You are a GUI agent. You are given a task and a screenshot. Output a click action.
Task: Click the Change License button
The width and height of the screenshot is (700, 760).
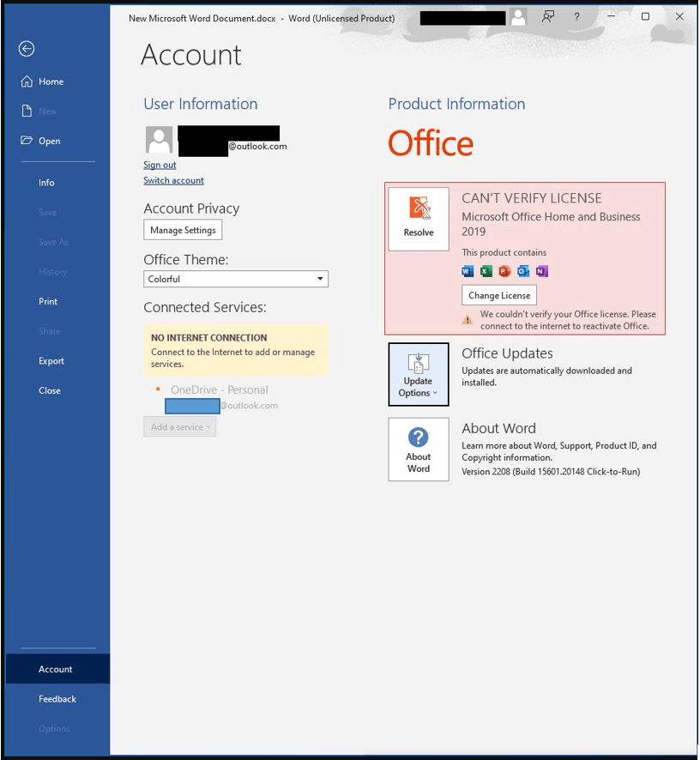click(499, 295)
